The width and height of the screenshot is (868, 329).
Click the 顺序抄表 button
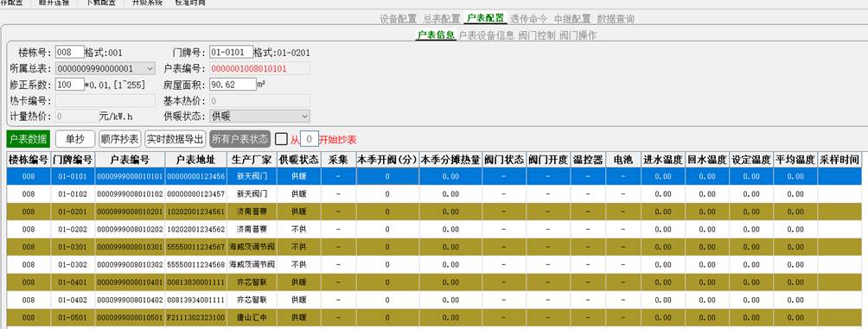coord(120,139)
